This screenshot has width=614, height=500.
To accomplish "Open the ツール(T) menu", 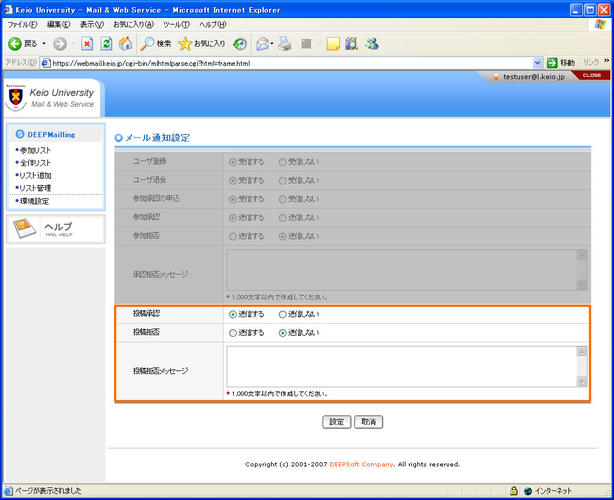I will pos(176,24).
